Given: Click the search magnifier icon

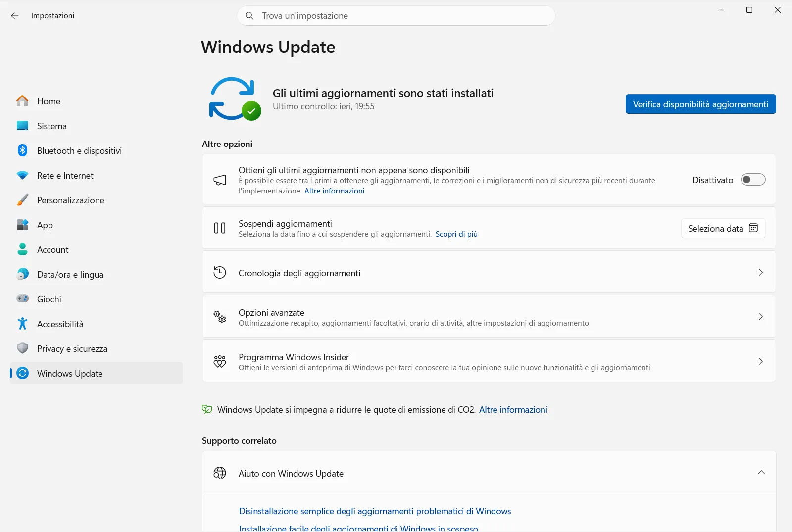Looking at the screenshot, I should tap(249, 16).
